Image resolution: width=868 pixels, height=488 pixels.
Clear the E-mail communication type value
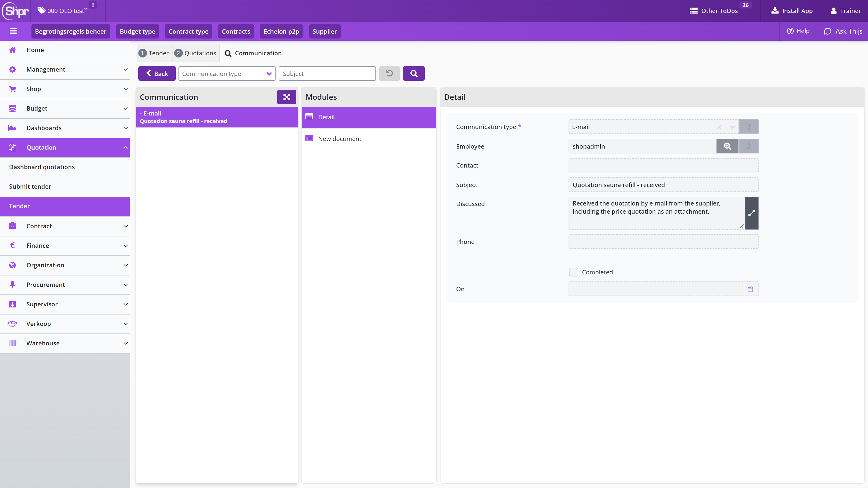tap(719, 127)
